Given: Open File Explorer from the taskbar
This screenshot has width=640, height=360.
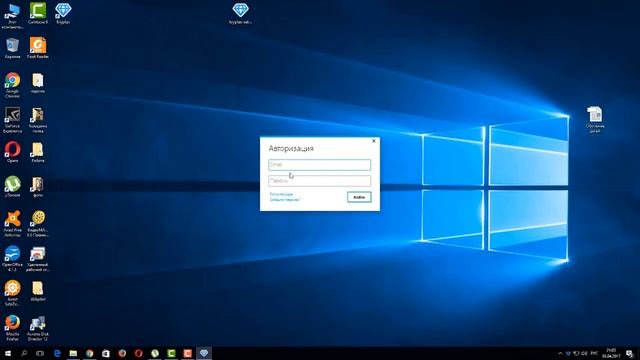Looking at the screenshot, I should click(x=73, y=353).
